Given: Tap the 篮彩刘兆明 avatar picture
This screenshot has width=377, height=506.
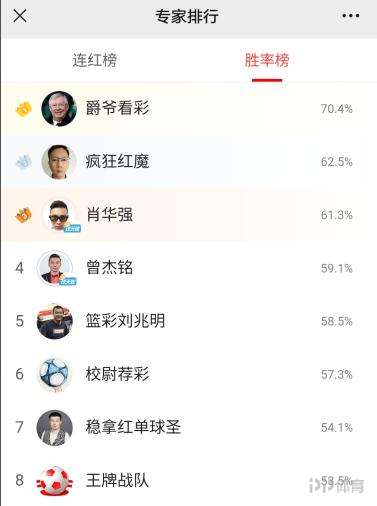Looking at the screenshot, I should pyautogui.click(x=54, y=321).
